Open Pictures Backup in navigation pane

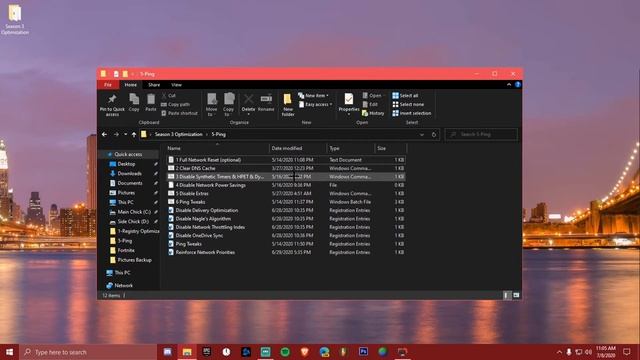point(134,260)
